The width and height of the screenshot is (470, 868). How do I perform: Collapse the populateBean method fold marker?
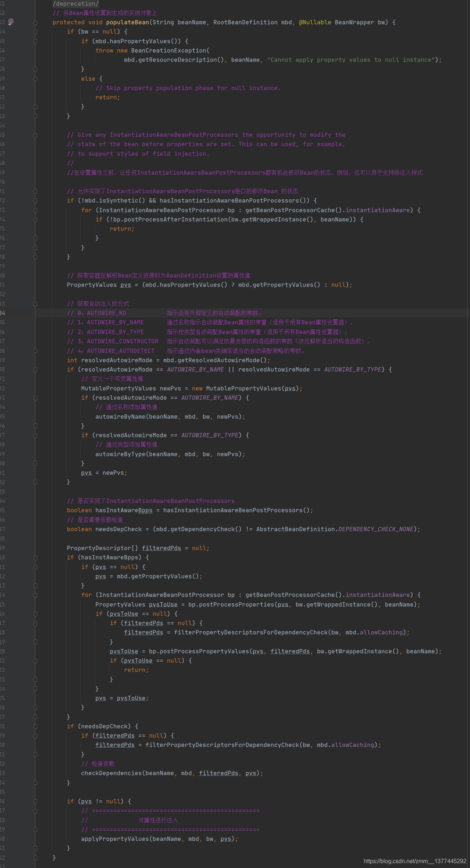tap(35, 23)
